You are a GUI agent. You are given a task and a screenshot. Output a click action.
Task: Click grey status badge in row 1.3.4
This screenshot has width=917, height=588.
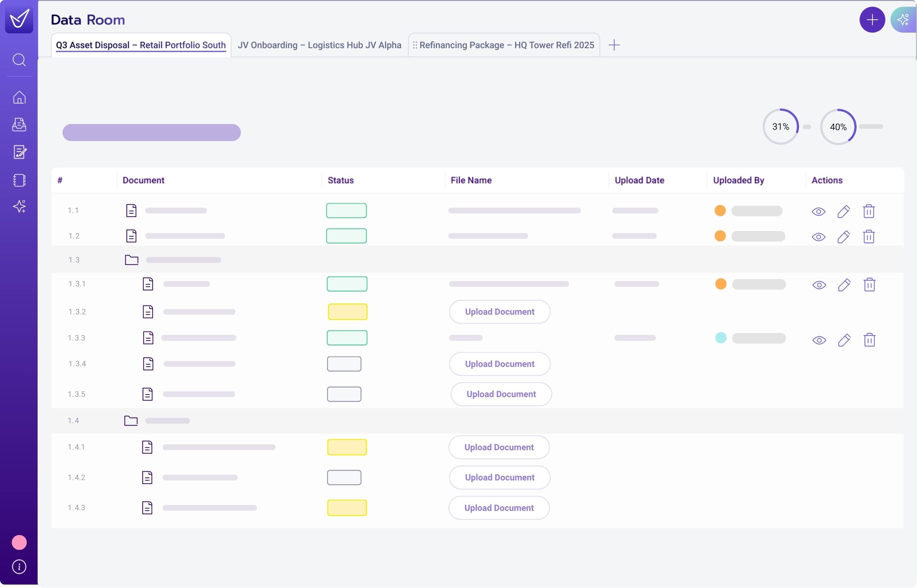[344, 364]
